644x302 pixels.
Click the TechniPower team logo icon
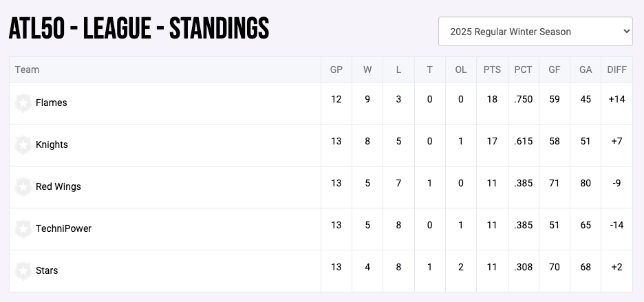[23, 229]
